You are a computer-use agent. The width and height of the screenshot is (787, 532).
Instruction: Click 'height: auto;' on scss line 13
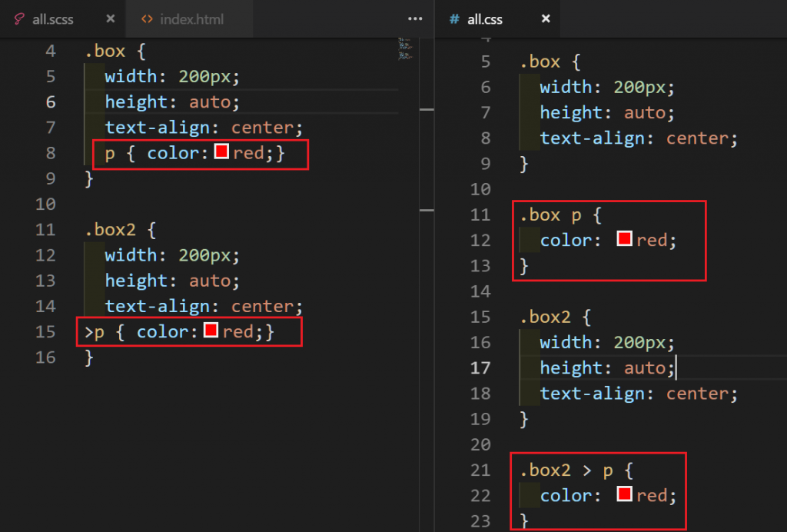pyautogui.click(x=172, y=281)
